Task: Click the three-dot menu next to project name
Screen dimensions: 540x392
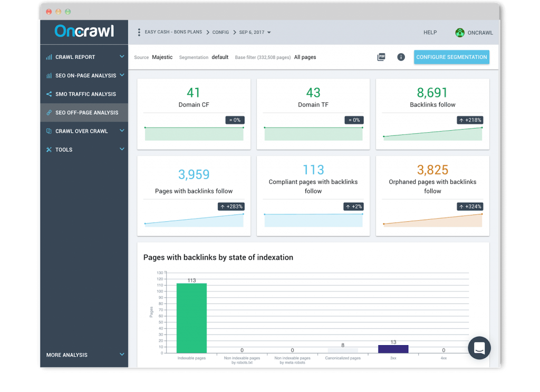Action: tap(139, 32)
